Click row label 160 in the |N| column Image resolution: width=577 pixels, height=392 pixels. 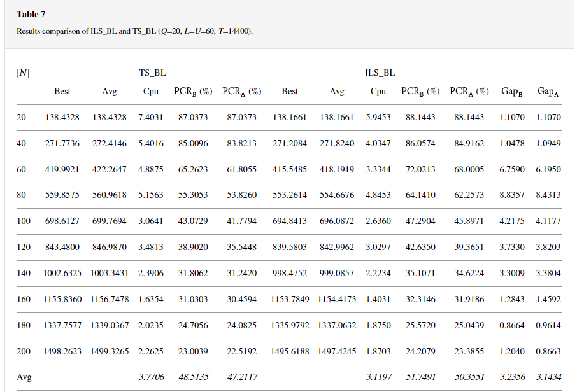(x=24, y=299)
